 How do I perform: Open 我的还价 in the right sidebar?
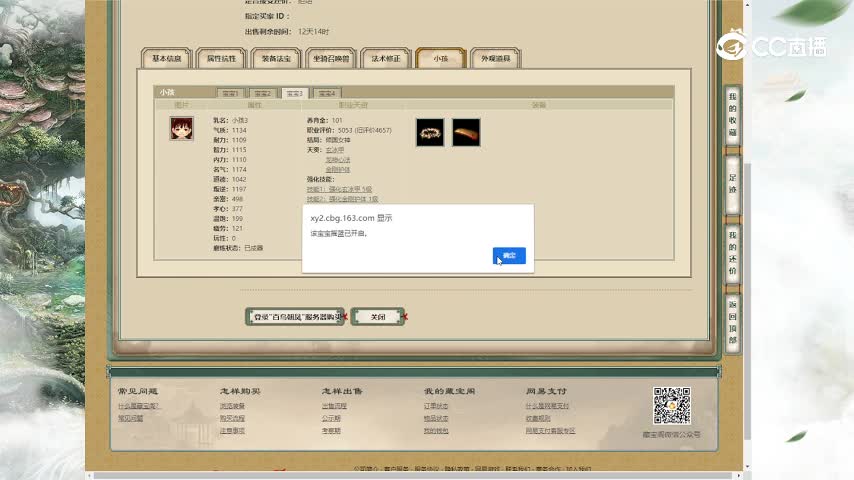click(x=733, y=253)
